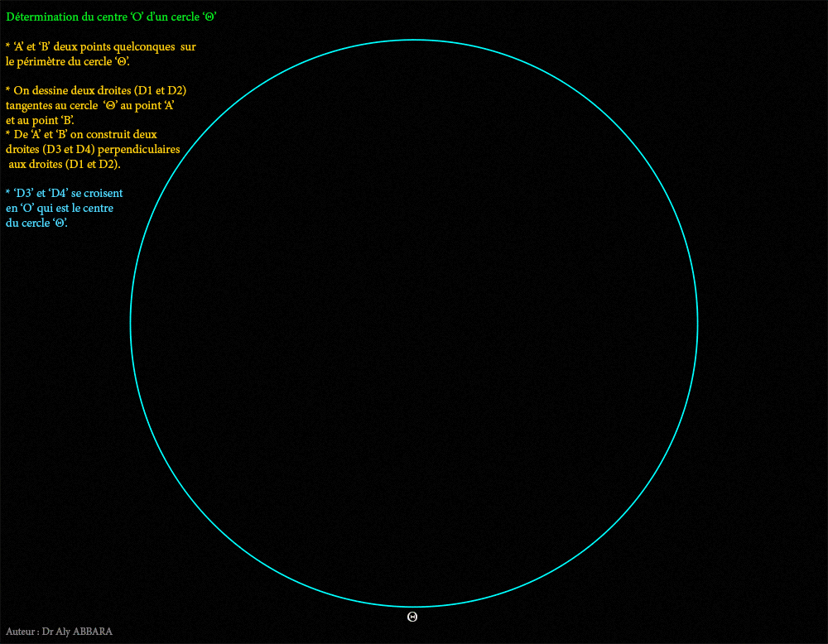Click the leftmost point of the cyan circle

[130, 323]
